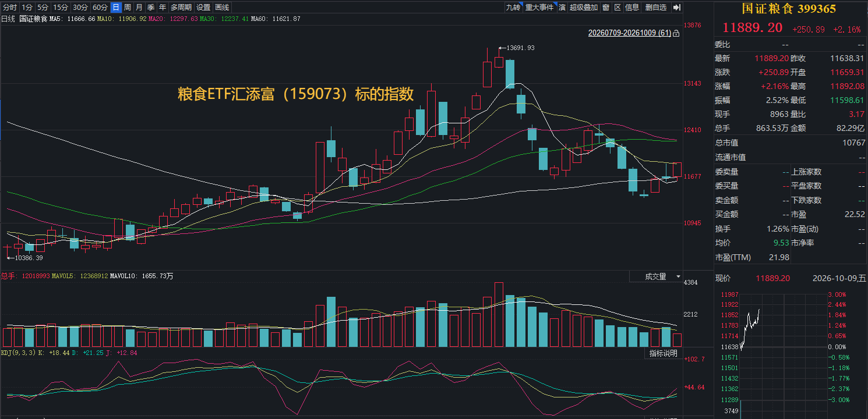
Task: Click the KDJ(9,3,3) indicator label
Action: 19,353
